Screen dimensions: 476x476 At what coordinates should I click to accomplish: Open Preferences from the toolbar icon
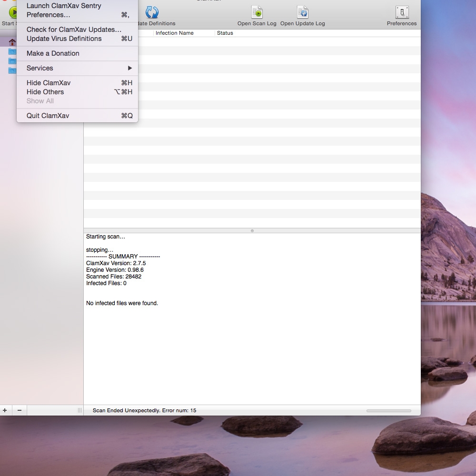(402, 12)
